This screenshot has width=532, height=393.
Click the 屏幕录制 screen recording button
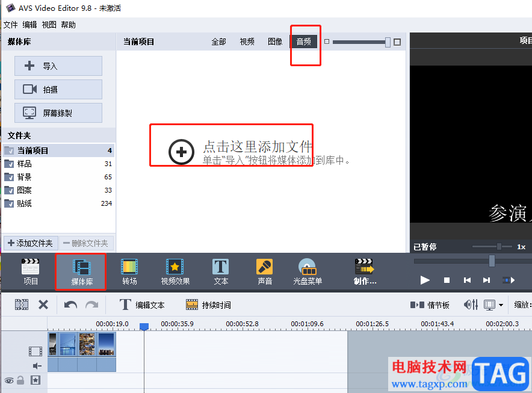[58, 113]
